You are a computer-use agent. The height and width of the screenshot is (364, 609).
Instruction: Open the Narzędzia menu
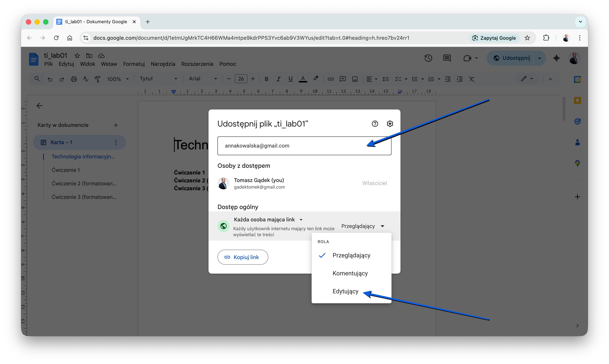pos(163,64)
